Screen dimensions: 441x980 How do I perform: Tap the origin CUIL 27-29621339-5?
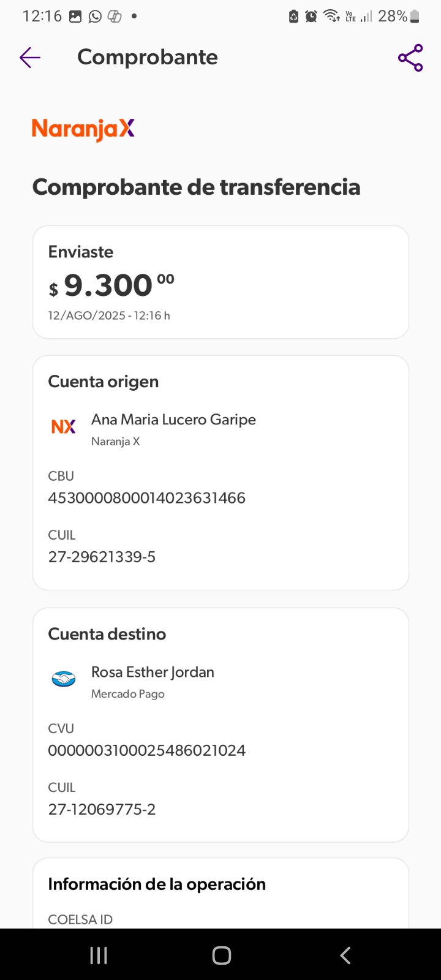pyautogui.click(x=102, y=557)
